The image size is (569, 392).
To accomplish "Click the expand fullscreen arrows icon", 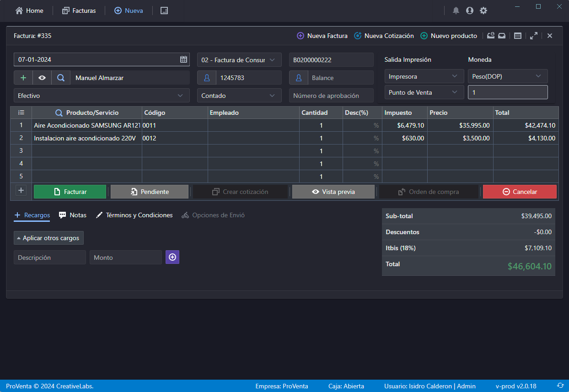I will point(534,35).
